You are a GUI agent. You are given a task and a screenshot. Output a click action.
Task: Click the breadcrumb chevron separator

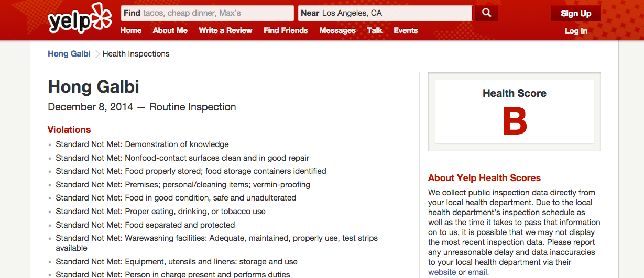(97, 54)
